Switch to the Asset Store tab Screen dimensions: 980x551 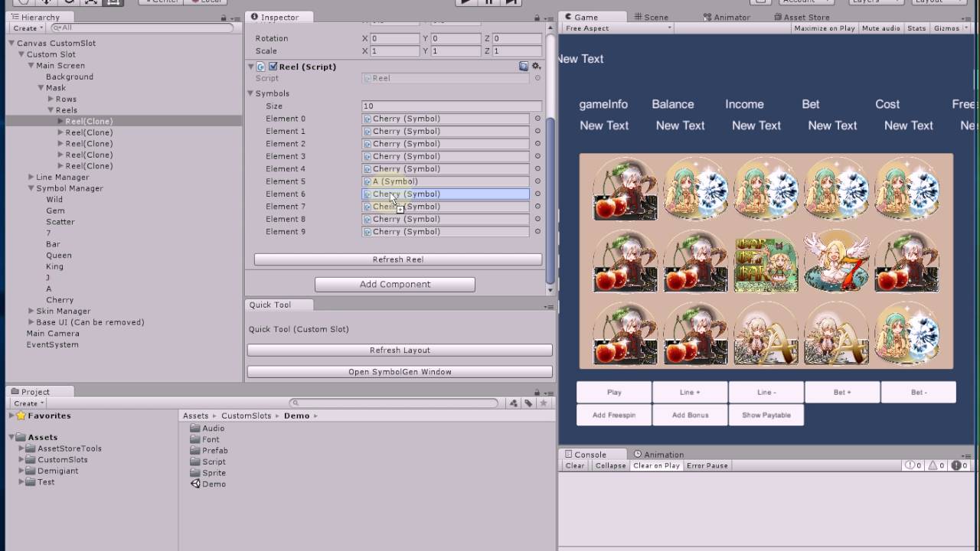(x=802, y=17)
